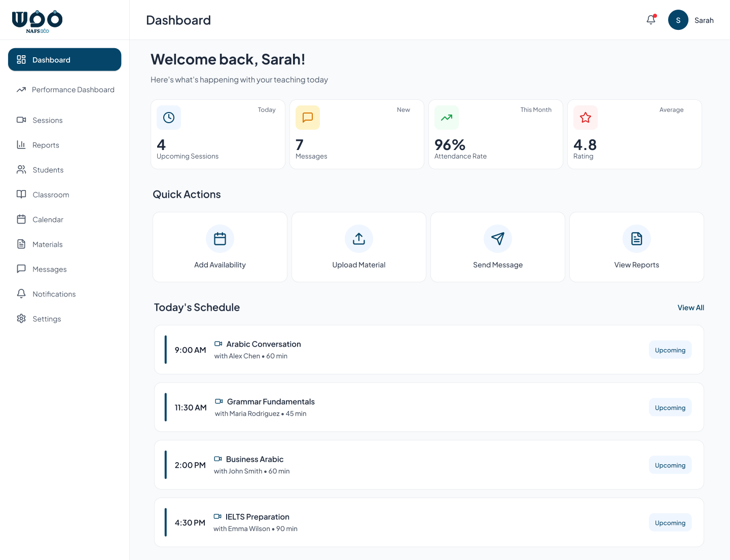Open Sarah's profile avatar
This screenshot has height=560, width=730.
(x=678, y=20)
